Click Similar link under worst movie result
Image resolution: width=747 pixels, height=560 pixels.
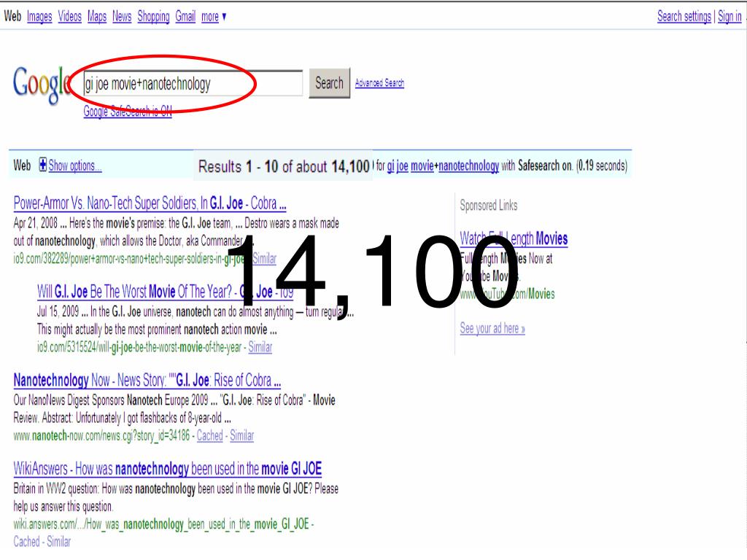[x=260, y=347]
